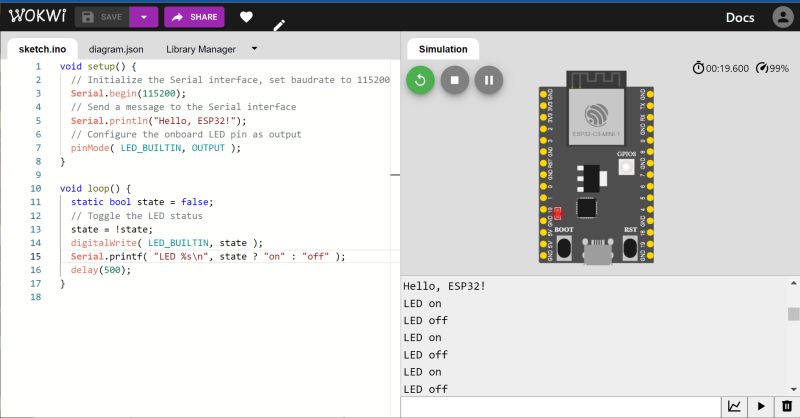The width and height of the screenshot is (800, 418).
Task: Switch to the sketch.ino tab
Action: [x=42, y=49]
